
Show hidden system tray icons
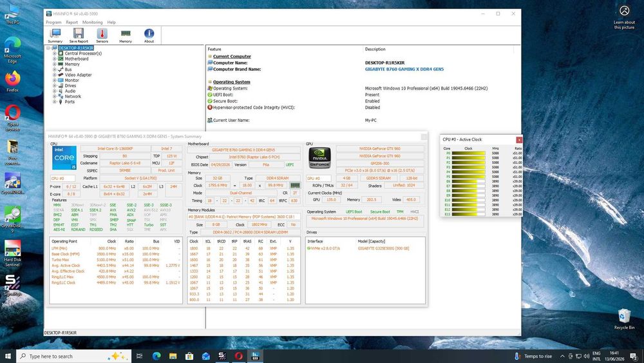[562, 356]
